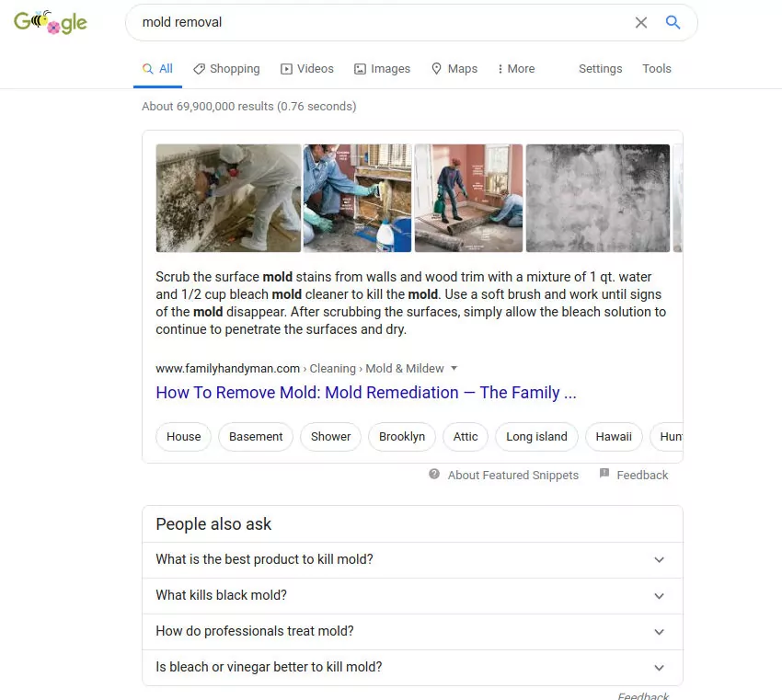
Task: Select the Long island chip
Action: [x=536, y=437]
